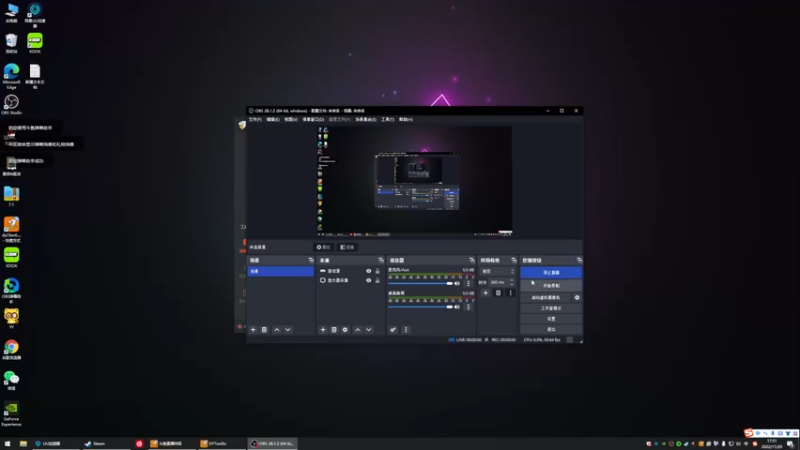Image resolution: width=800 pixels, height=450 pixels.
Task: Open the 视图 (View) menu
Action: point(291,119)
